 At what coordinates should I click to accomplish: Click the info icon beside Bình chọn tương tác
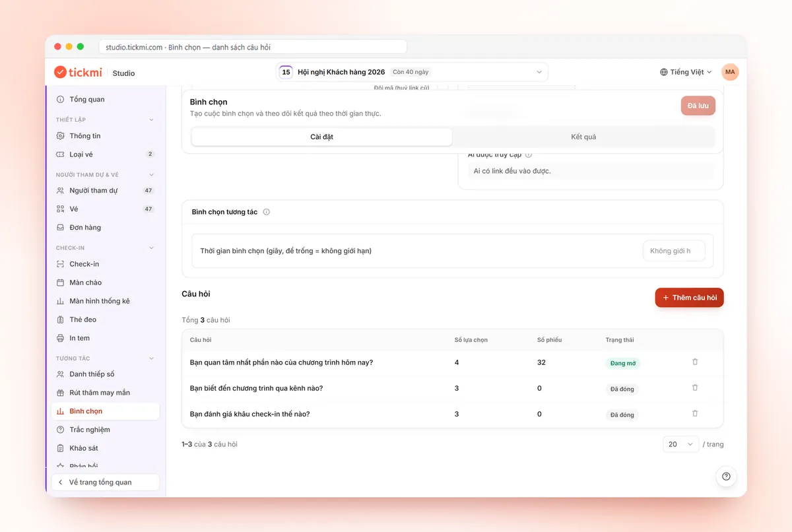click(x=267, y=212)
